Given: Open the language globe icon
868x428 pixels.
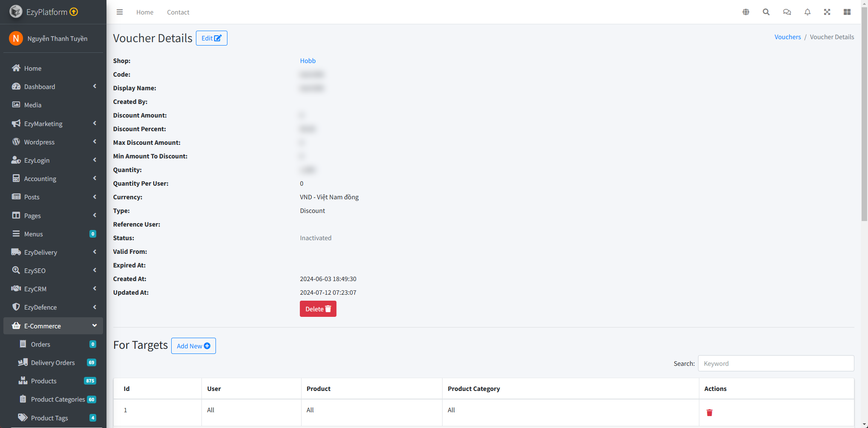Looking at the screenshot, I should pos(746,12).
